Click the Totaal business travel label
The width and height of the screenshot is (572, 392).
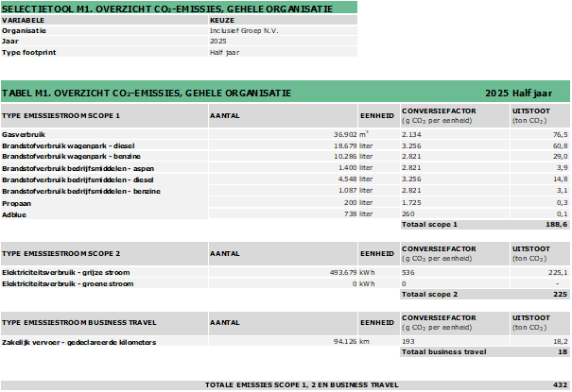click(x=442, y=351)
